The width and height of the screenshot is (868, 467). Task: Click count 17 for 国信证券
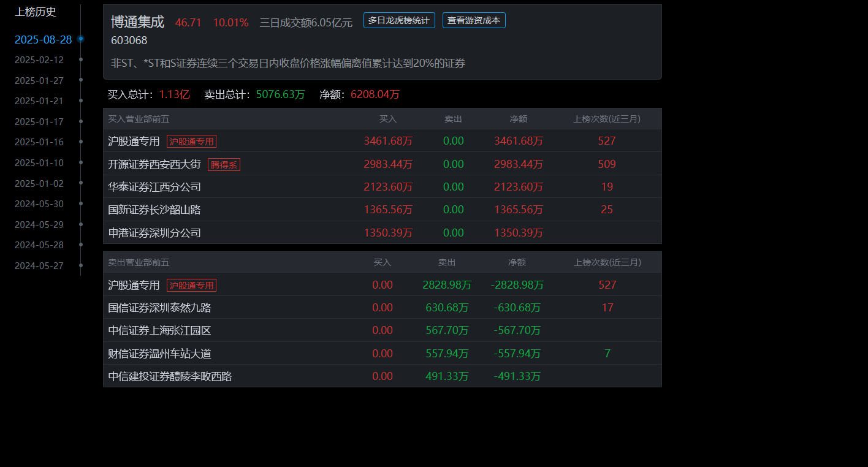(x=607, y=308)
